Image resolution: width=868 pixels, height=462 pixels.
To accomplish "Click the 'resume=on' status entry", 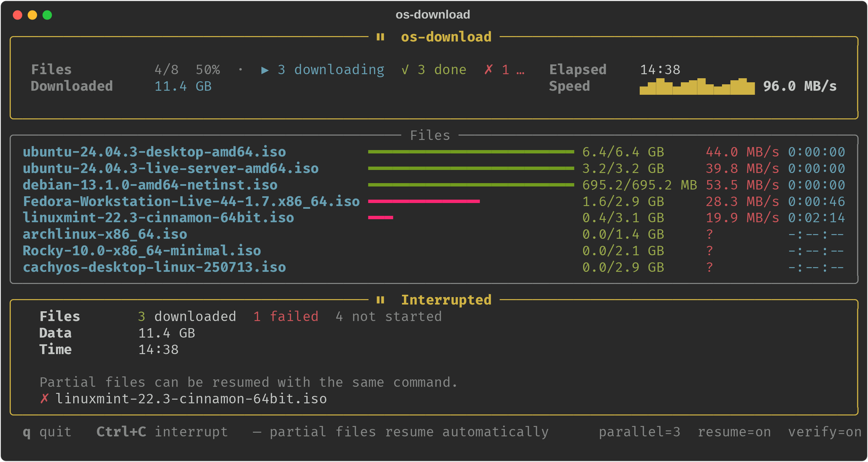I will pos(734,432).
